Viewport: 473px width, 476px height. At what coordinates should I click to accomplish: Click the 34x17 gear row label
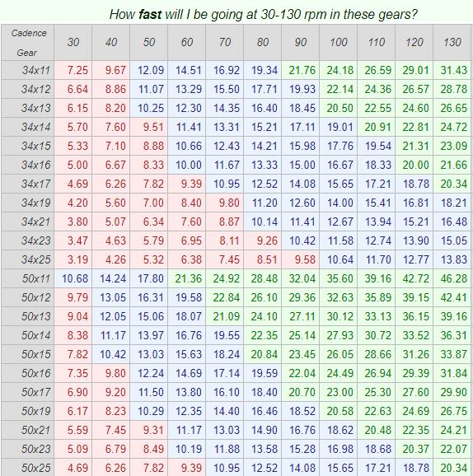(x=28, y=184)
